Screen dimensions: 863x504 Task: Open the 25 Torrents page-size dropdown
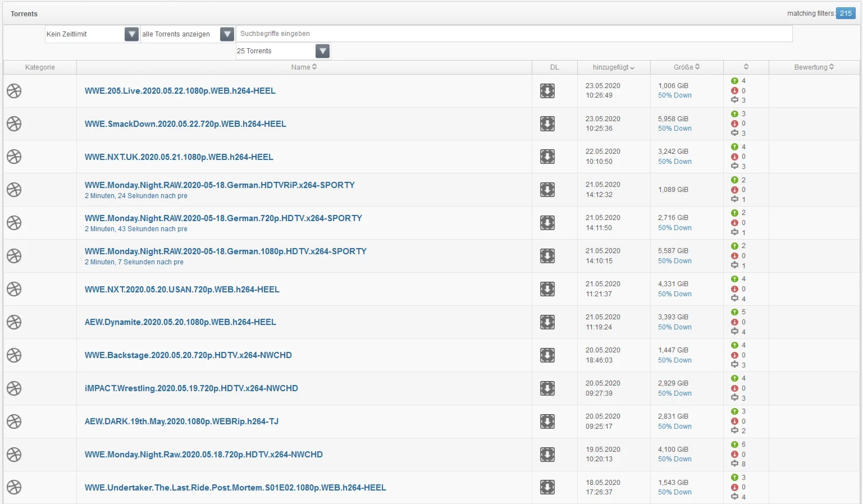point(322,51)
